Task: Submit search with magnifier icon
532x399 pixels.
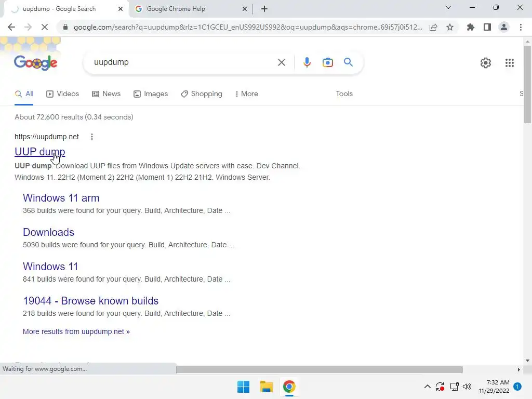Action: pyautogui.click(x=348, y=62)
